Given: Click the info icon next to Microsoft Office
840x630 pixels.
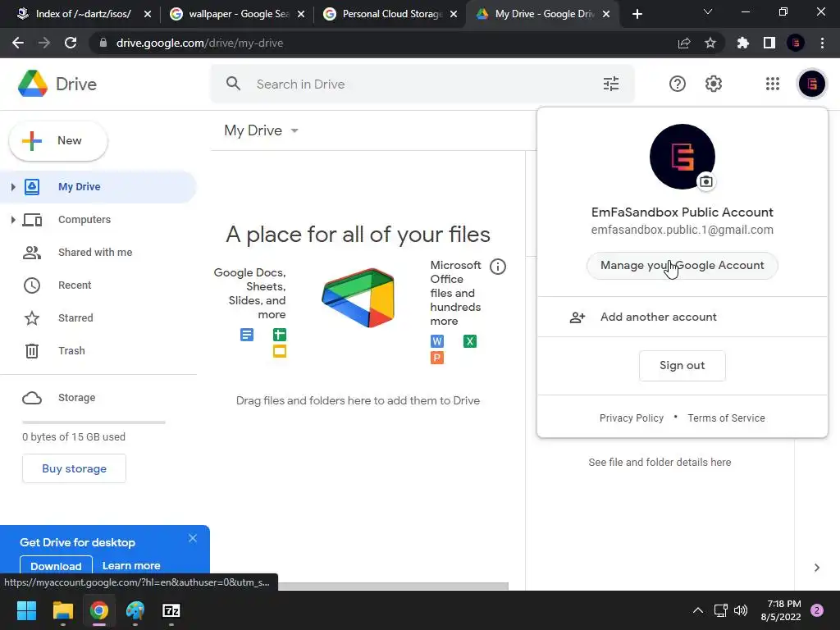Looking at the screenshot, I should (x=498, y=267).
